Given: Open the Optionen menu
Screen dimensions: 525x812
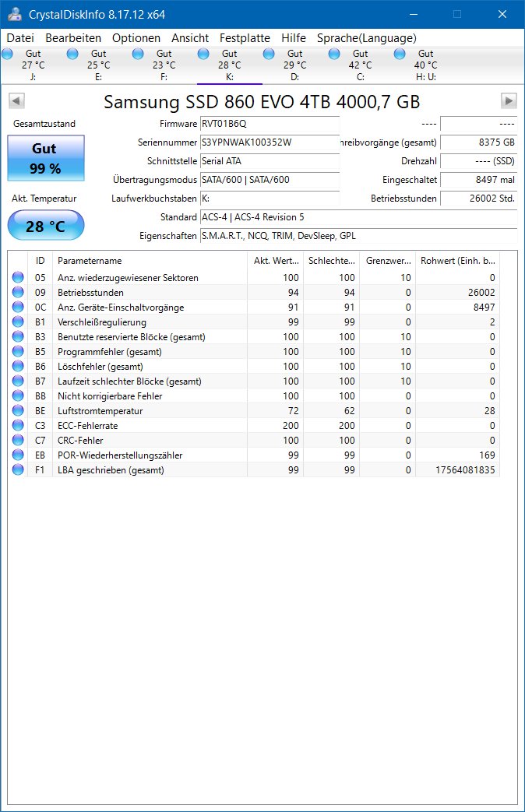Looking at the screenshot, I should (136, 38).
